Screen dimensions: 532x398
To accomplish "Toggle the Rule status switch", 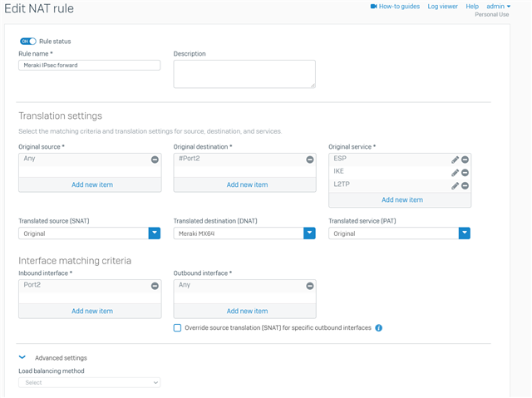I will point(27,42).
